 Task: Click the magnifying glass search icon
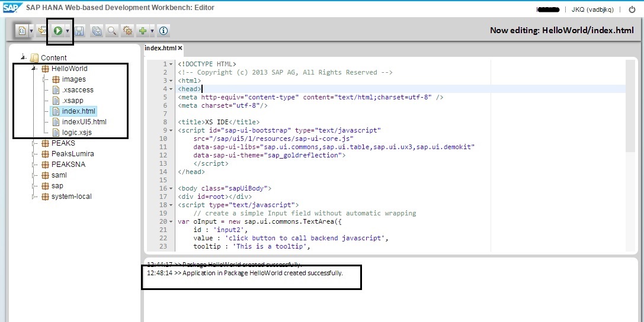(111, 31)
